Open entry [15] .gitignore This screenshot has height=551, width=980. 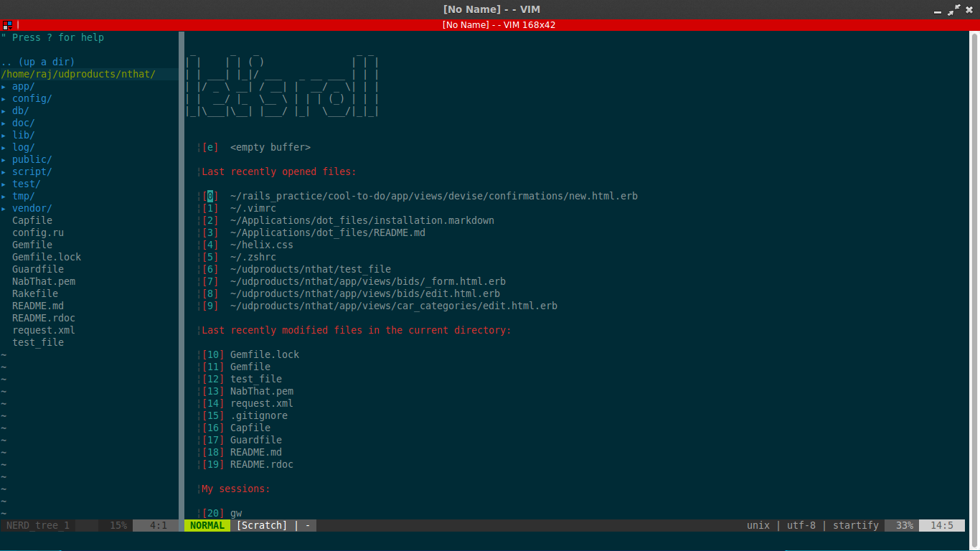click(x=245, y=416)
